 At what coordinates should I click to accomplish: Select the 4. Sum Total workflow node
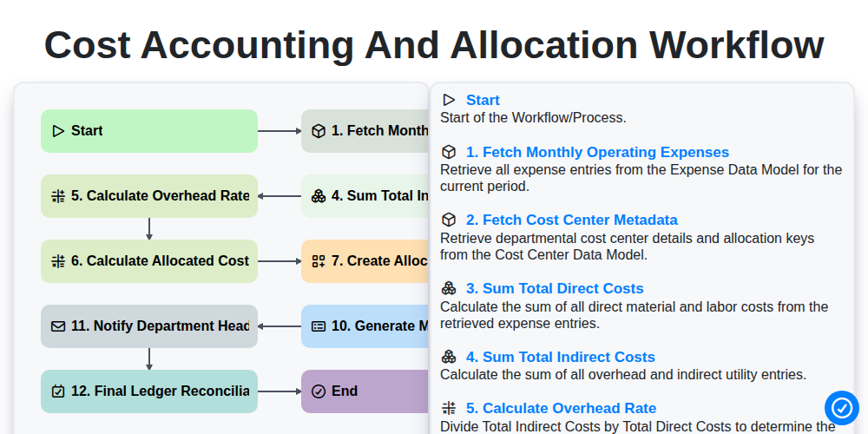pos(365,196)
